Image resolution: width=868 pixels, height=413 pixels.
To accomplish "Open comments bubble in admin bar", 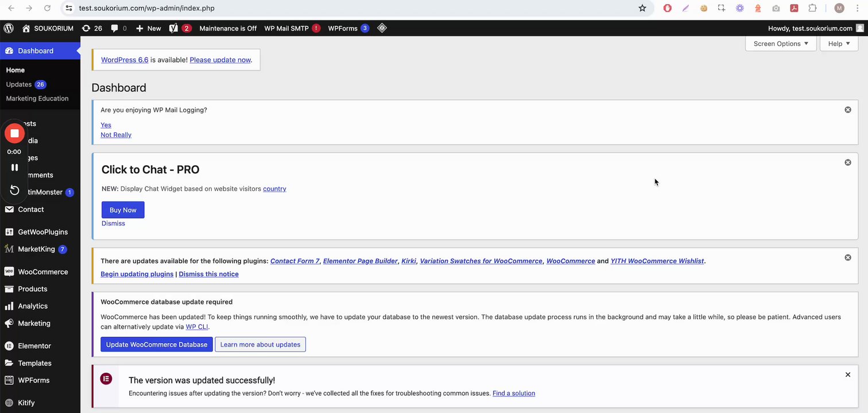I will tap(119, 28).
